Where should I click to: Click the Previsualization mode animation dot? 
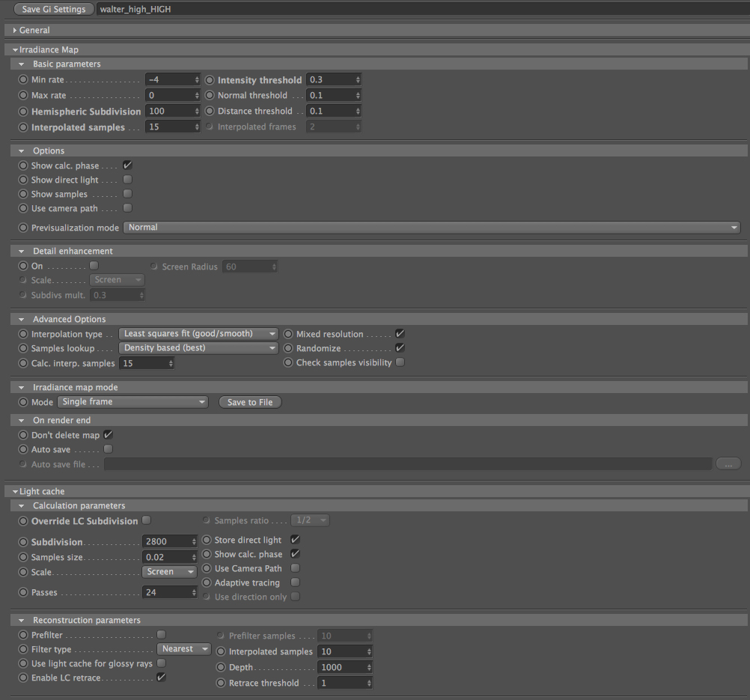23,228
